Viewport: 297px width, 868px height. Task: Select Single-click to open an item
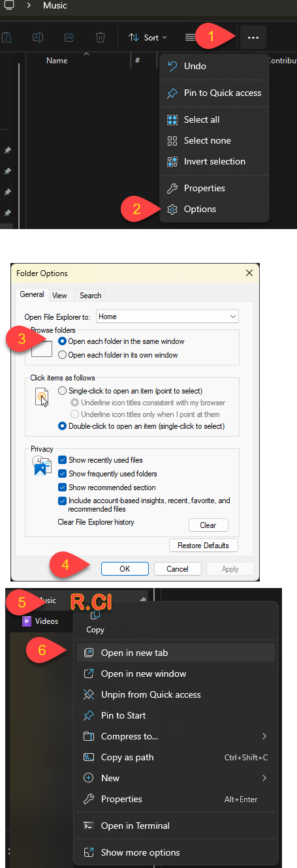pyautogui.click(x=63, y=391)
